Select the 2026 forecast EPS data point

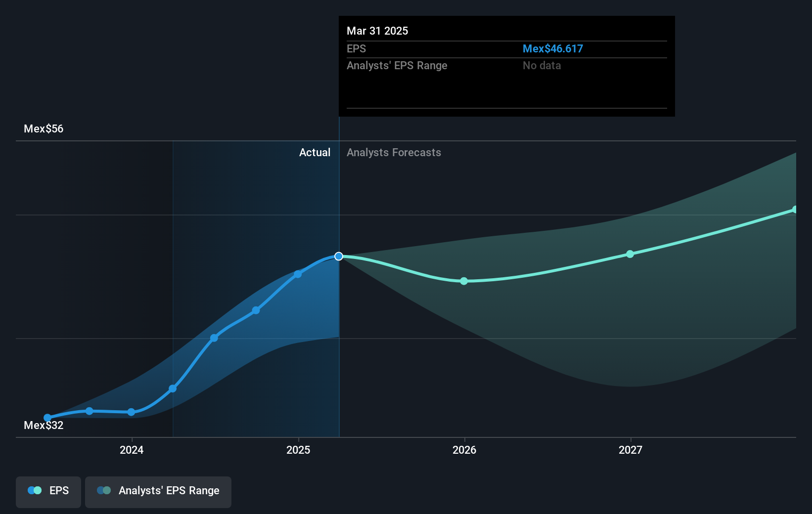[464, 281]
